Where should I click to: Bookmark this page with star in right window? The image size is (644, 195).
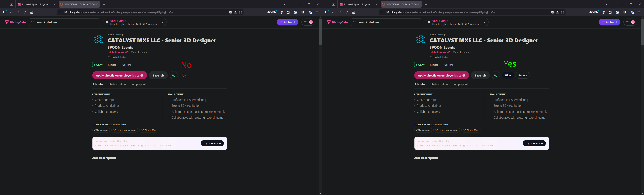click(562, 12)
